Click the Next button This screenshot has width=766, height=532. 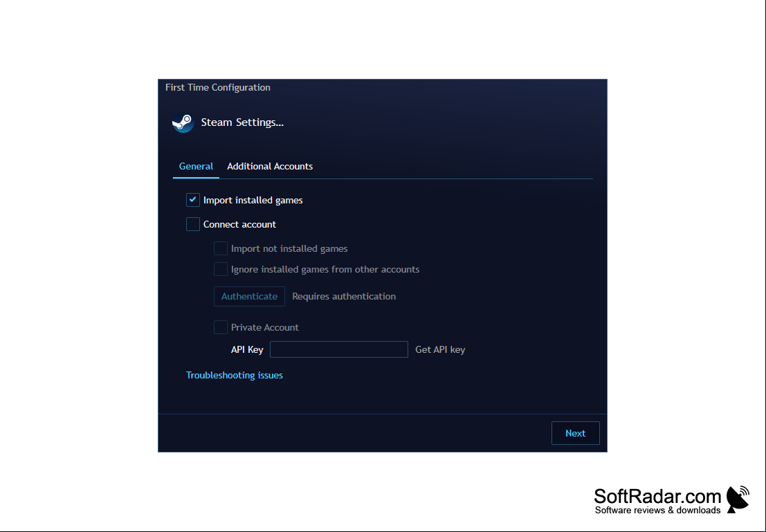click(576, 433)
